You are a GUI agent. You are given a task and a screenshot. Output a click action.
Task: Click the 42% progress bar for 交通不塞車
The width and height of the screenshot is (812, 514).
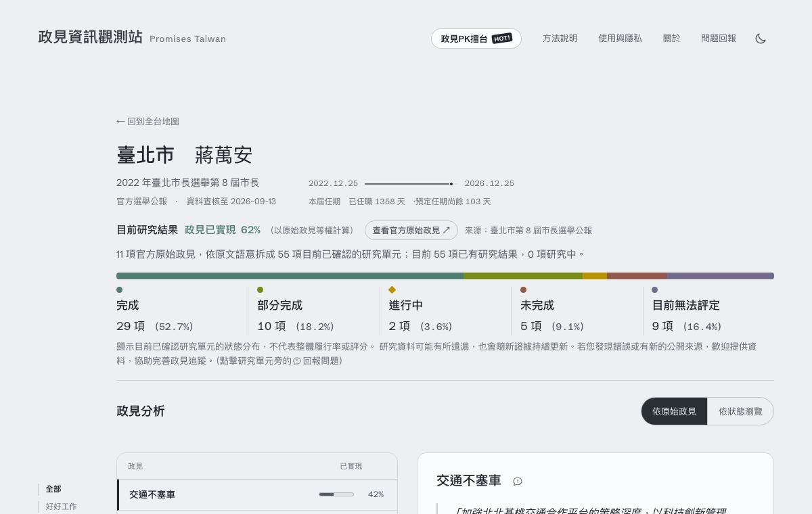[x=336, y=494]
